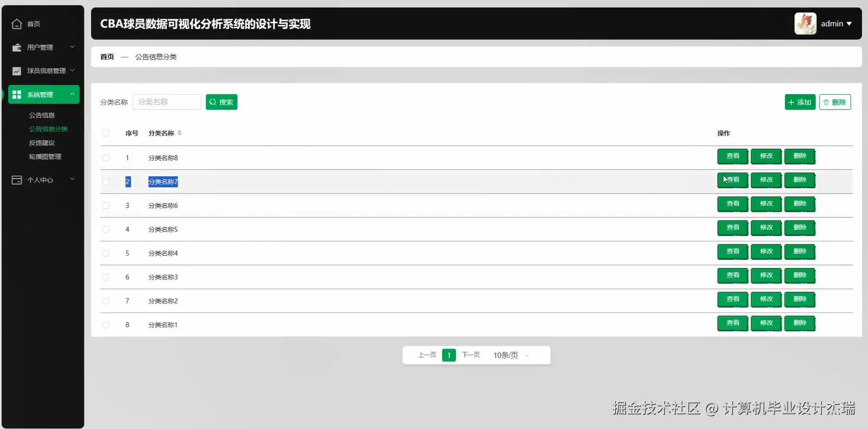Check the box for 分类名称1 row
This screenshot has height=429, width=868.
[106, 325]
